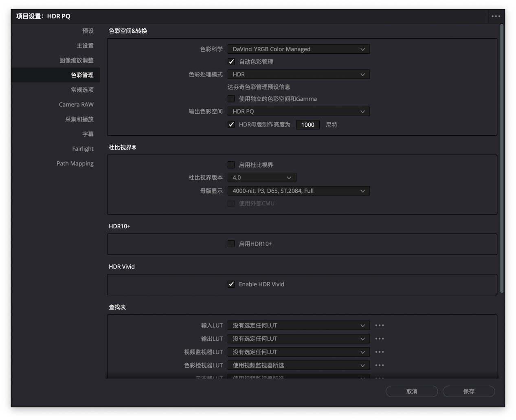Open the 色彩科学 dropdown

[299, 49]
